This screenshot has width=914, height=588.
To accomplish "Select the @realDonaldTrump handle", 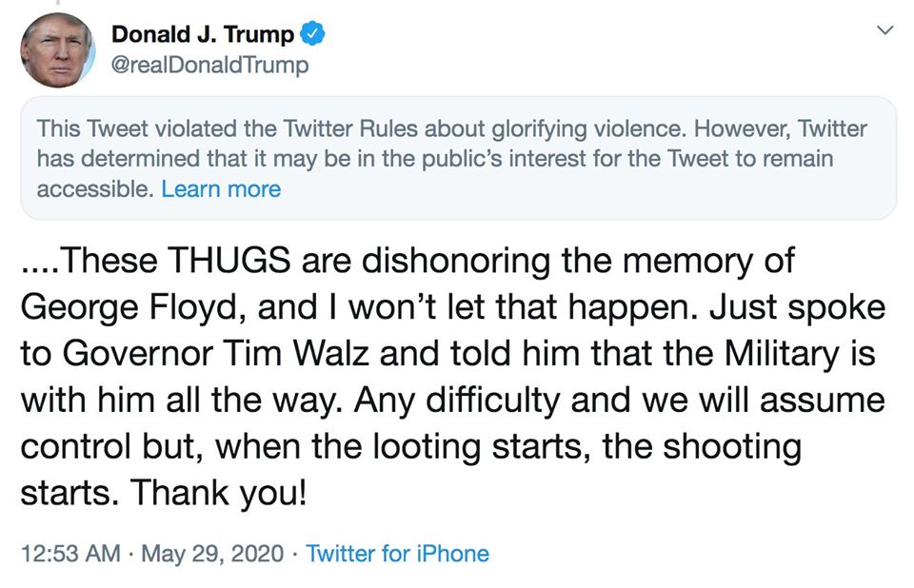I will coord(210,65).
